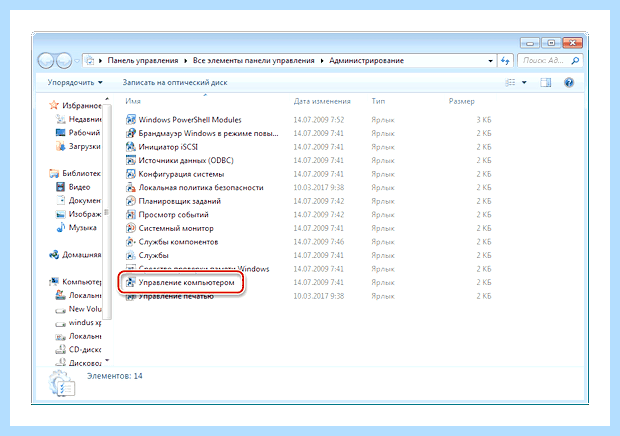Viewport: 620px width, 436px height.
Task: Select Управление печатью entry
Action: 176,296
